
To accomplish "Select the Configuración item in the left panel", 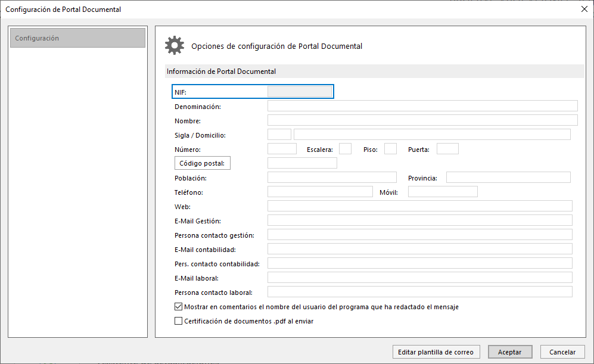I will tap(77, 38).
